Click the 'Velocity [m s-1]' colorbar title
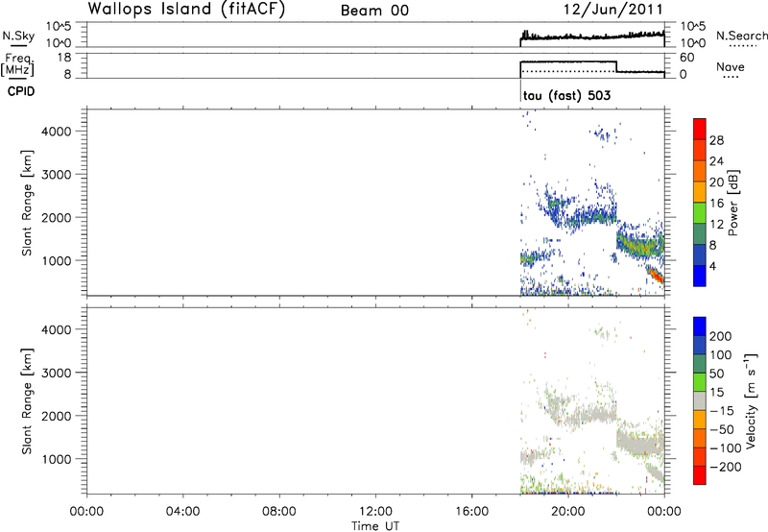This screenshot has height=532, width=768. [x=751, y=400]
